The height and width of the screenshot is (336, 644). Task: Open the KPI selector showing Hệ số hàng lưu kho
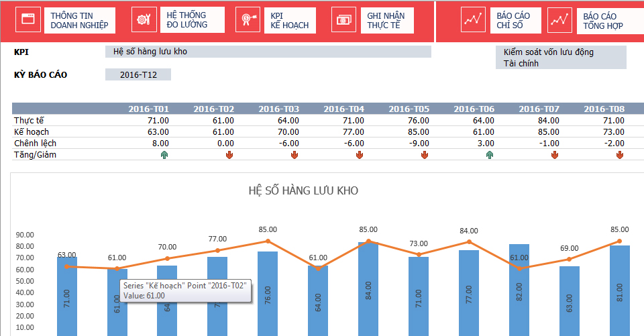click(268, 52)
